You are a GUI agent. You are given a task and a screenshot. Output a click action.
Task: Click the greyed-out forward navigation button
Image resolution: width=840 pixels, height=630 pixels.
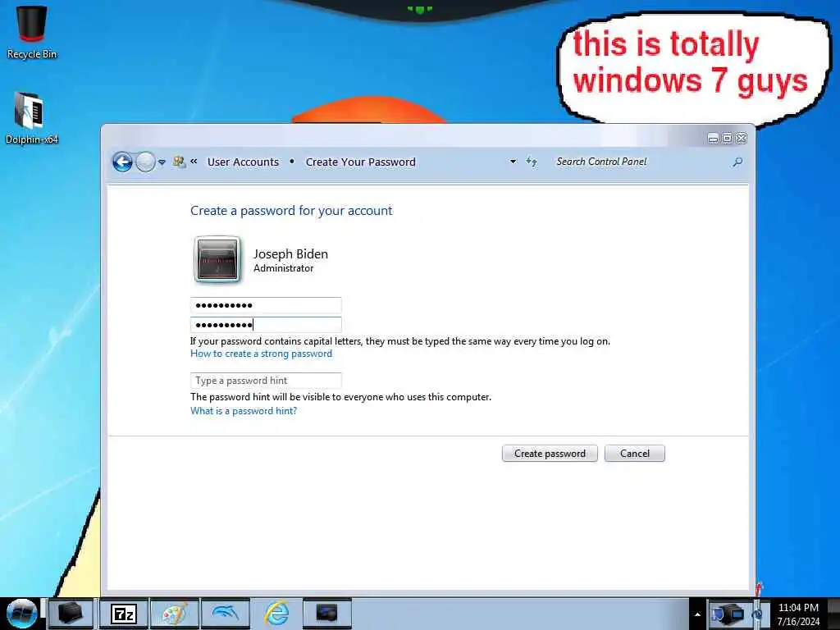(x=145, y=162)
